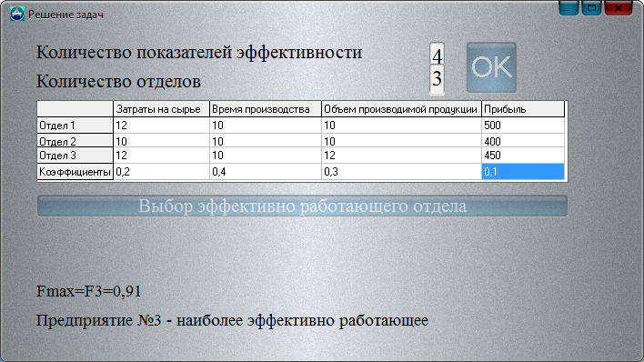Select Отдел 2 raw material cost cell

pos(161,141)
